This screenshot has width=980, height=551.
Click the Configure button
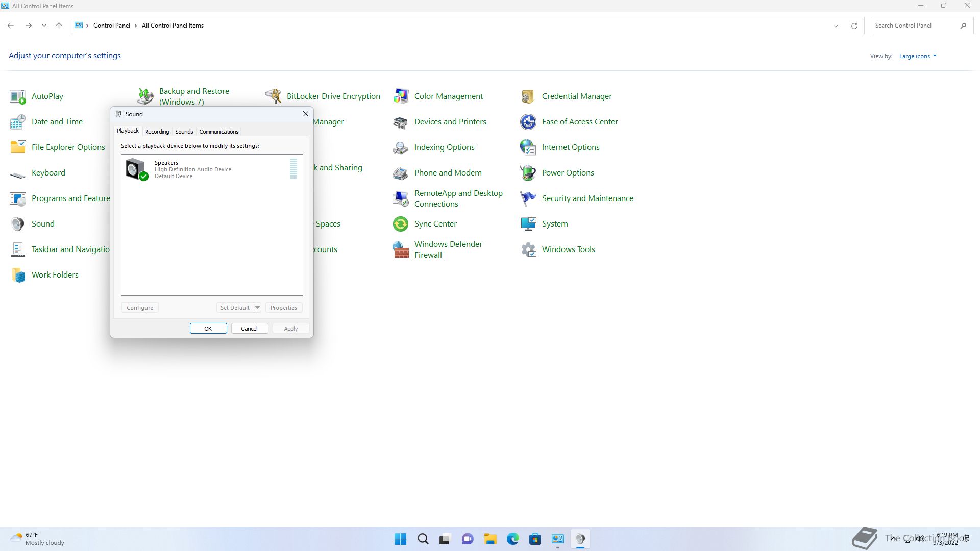[x=140, y=308]
